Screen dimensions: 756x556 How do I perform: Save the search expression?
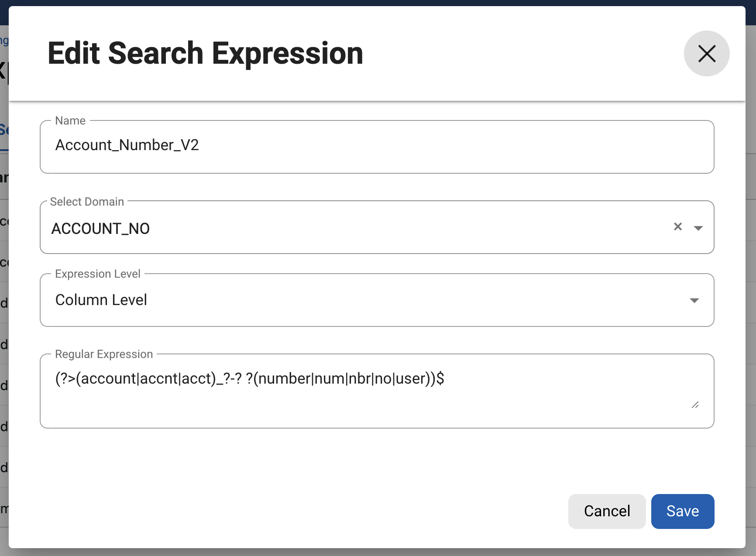point(682,511)
